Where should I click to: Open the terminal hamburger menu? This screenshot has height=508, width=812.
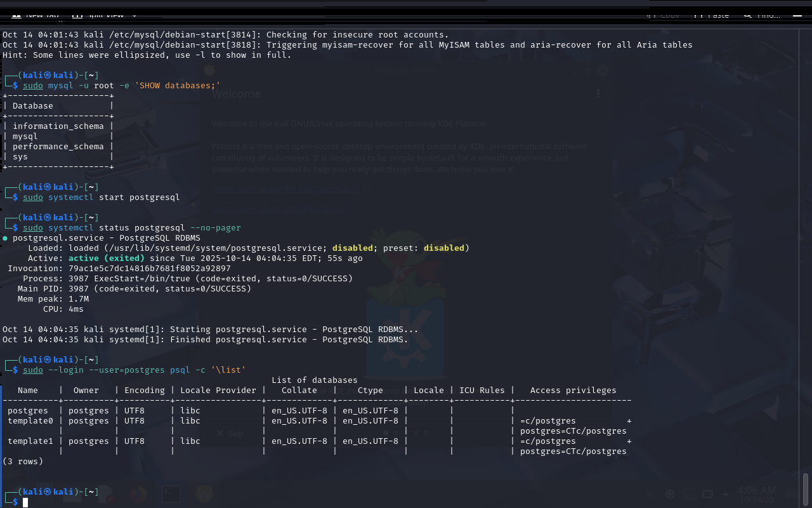[x=798, y=14]
